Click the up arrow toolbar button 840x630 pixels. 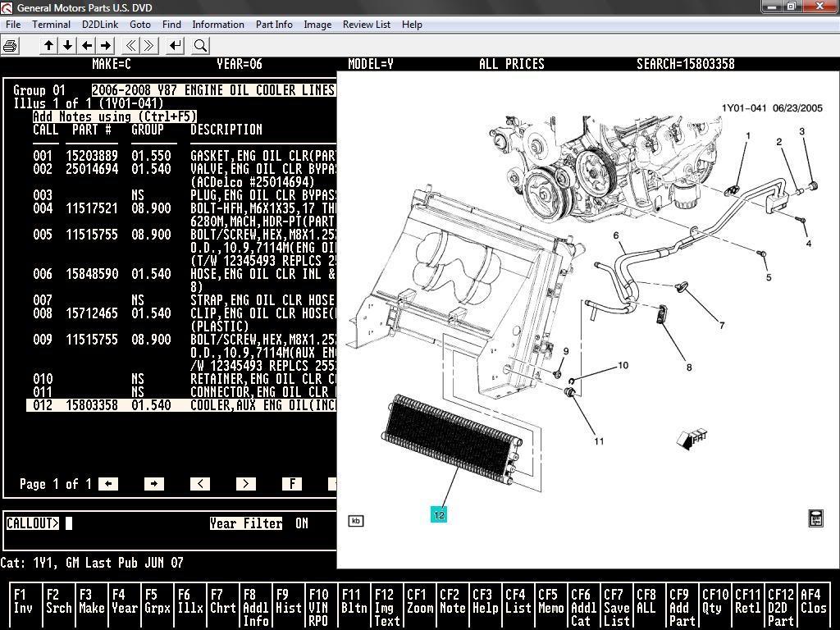pyautogui.click(x=48, y=46)
